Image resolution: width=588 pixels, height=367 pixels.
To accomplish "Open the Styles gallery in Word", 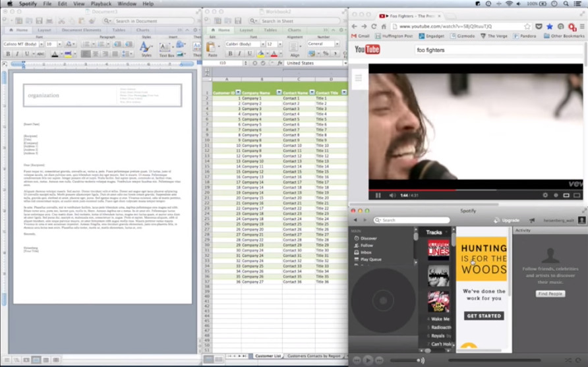I will 146,49.
